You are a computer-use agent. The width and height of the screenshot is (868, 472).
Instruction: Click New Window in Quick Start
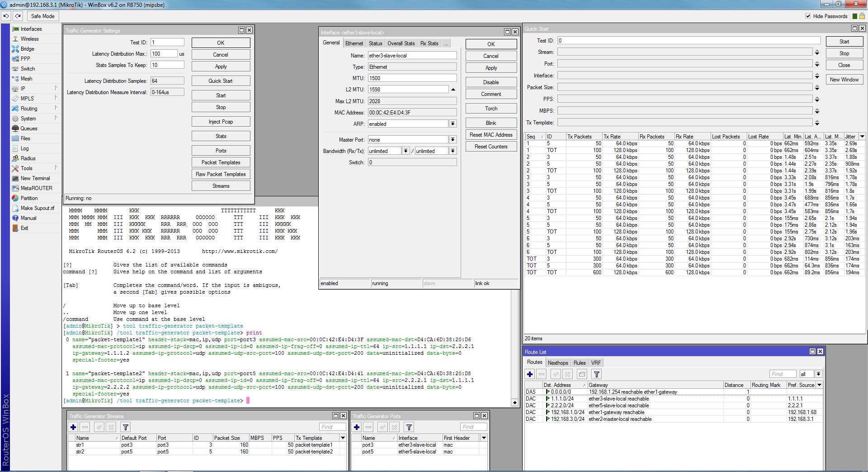pos(844,80)
